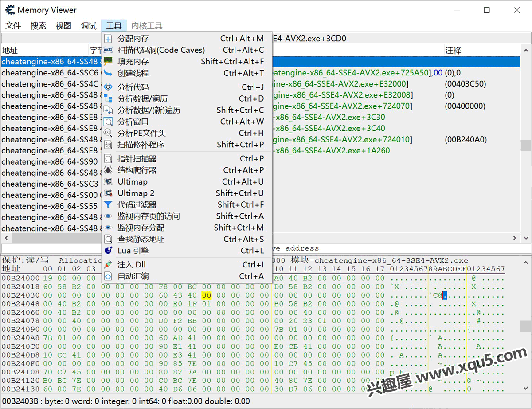
Task: Click the 扫描修补程序 icon
Action: tap(108, 145)
